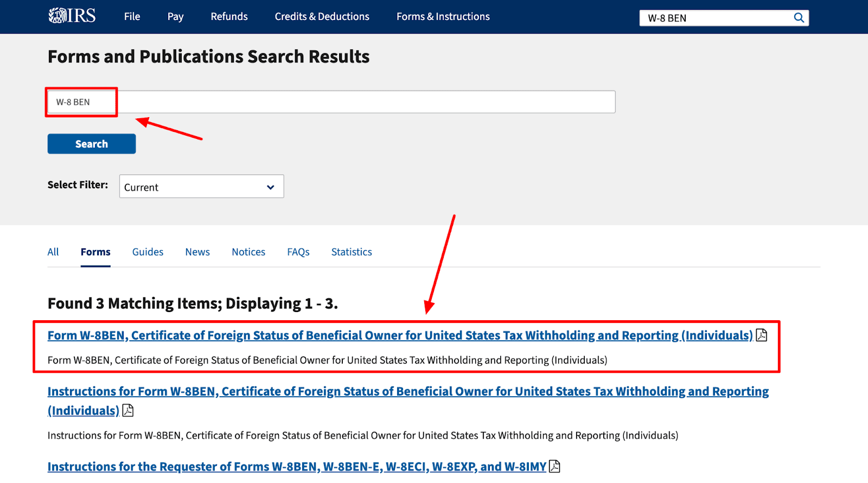Select the Forms tab
The height and width of the screenshot is (483, 868).
(95, 252)
